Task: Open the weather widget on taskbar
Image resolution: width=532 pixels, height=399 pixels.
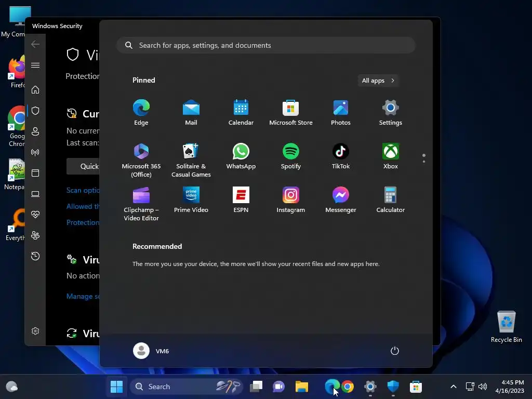Action: click(12, 387)
